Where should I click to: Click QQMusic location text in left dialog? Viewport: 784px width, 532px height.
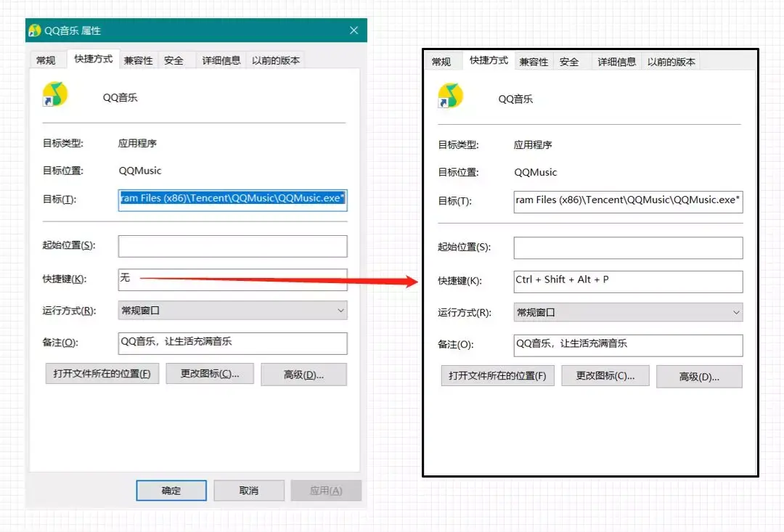140,171
